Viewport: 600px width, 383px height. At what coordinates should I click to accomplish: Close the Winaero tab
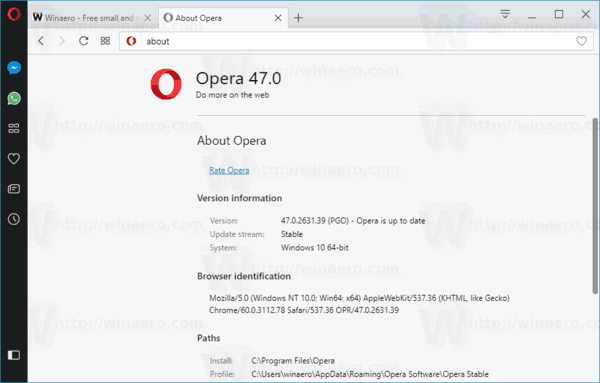coord(148,18)
